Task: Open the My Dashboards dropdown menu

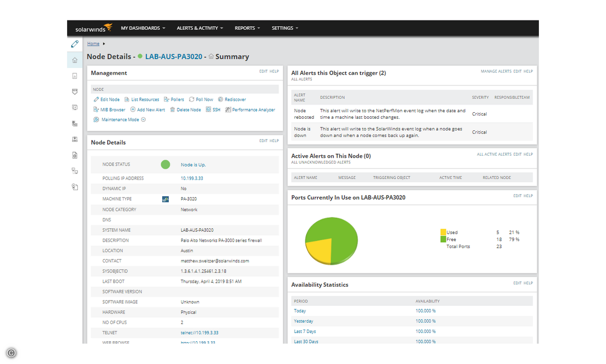Action: (143, 28)
